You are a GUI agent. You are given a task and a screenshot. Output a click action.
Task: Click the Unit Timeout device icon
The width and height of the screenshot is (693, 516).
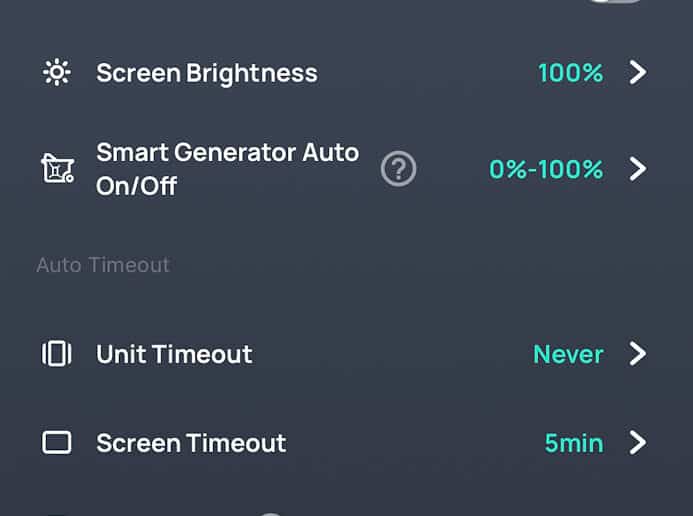[57, 353]
